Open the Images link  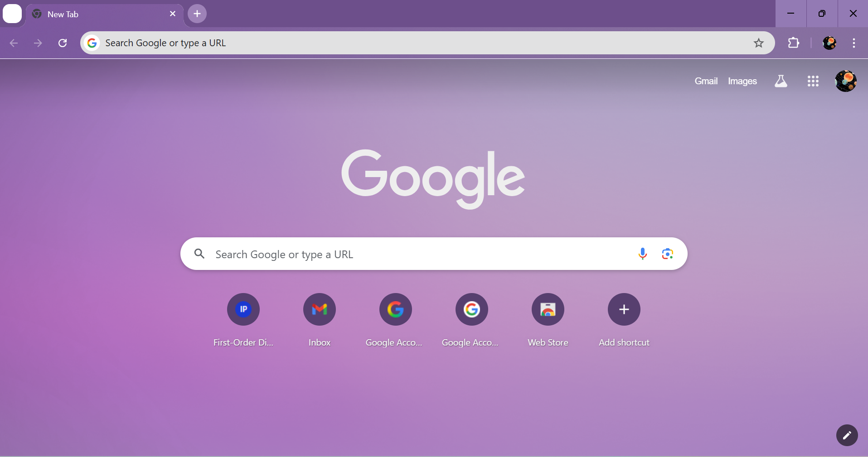point(742,81)
